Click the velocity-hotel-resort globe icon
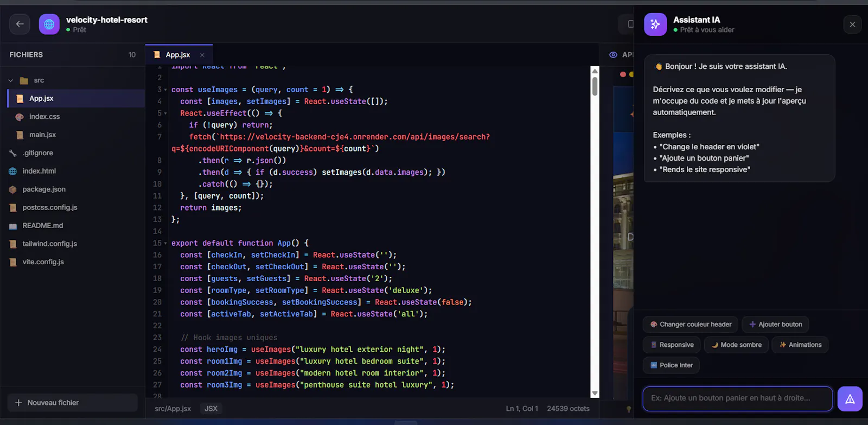This screenshot has width=868, height=425. click(49, 24)
